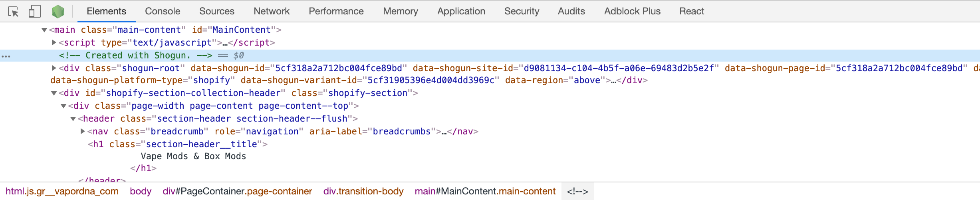Viewport: 980px width, 200px height.
Task: Select body in the breadcrumb bar
Action: [141, 191]
